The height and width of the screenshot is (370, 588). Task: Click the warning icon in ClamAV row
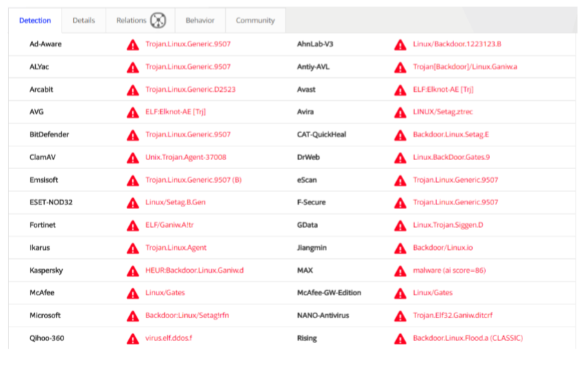point(133,158)
